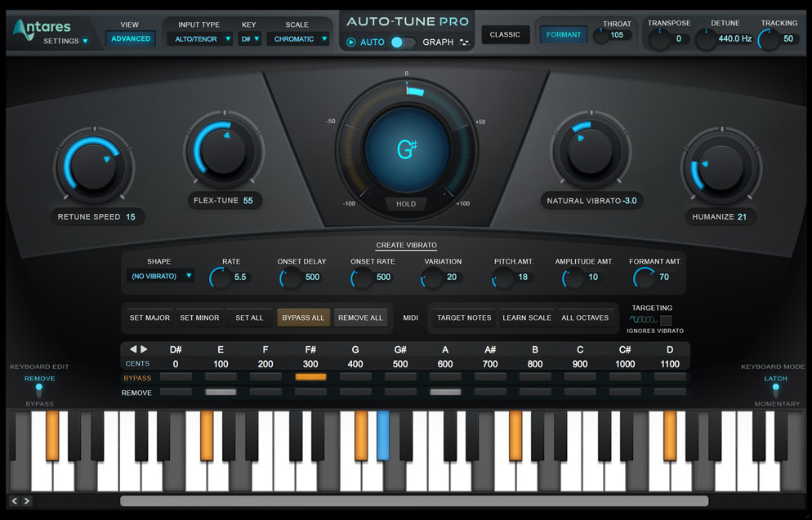
Task: Flip the Keyboard Mode Latch/Momentary switch
Action: pyautogui.click(x=775, y=391)
